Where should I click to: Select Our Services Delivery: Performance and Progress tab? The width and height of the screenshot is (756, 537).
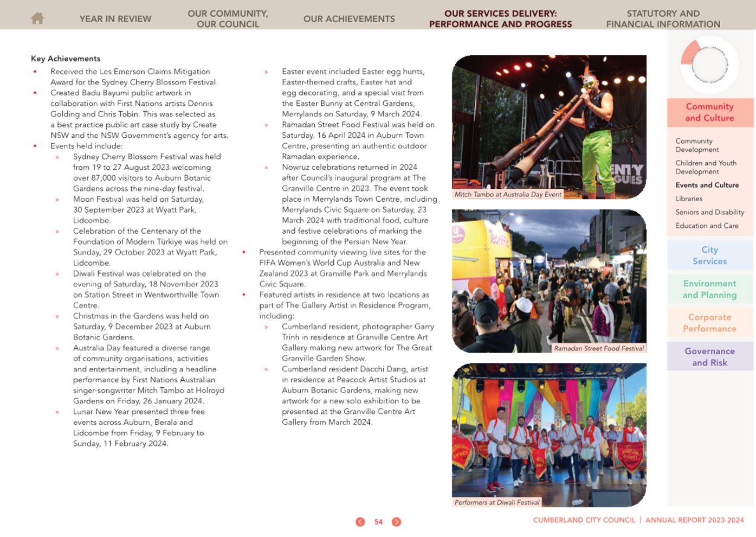point(500,19)
